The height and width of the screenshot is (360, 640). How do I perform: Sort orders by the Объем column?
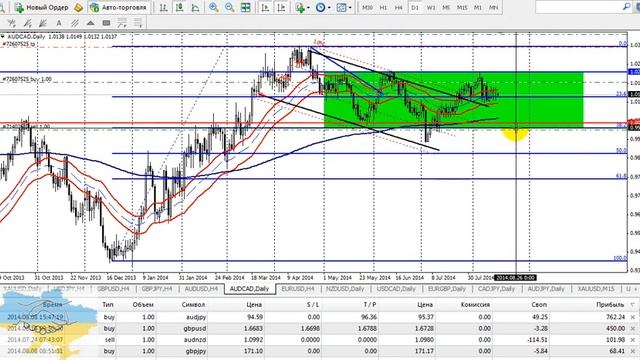[143, 304]
